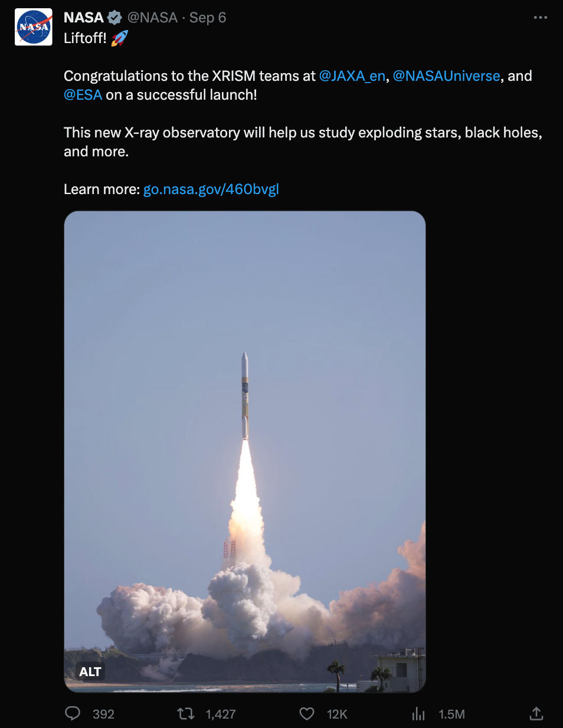This screenshot has height=728, width=563.
Task: Open tweet permalink via Sep 6 date
Action: tap(208, 18)
